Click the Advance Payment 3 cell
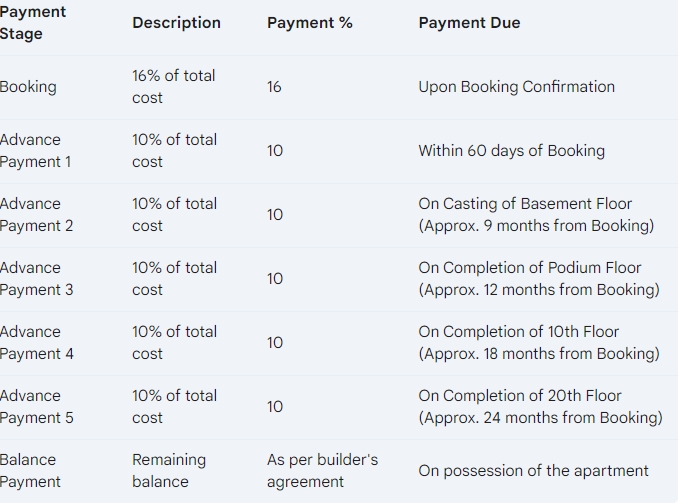 click(36, 279)
